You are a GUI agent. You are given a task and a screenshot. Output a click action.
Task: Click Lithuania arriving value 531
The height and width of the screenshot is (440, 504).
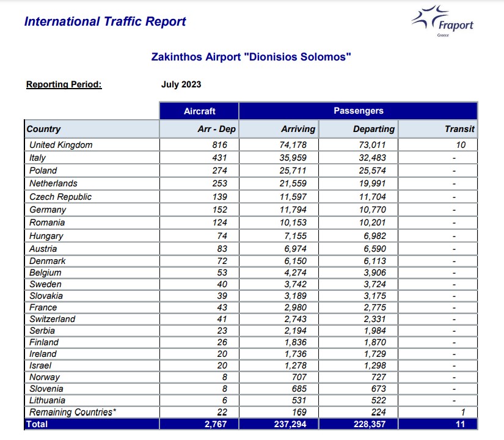click(x=299, y=400)
